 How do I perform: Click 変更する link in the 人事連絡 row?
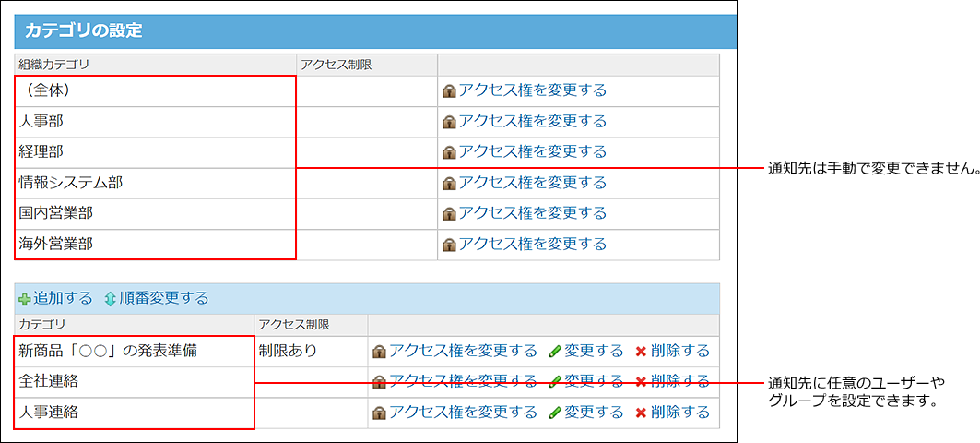click(594, 412)
